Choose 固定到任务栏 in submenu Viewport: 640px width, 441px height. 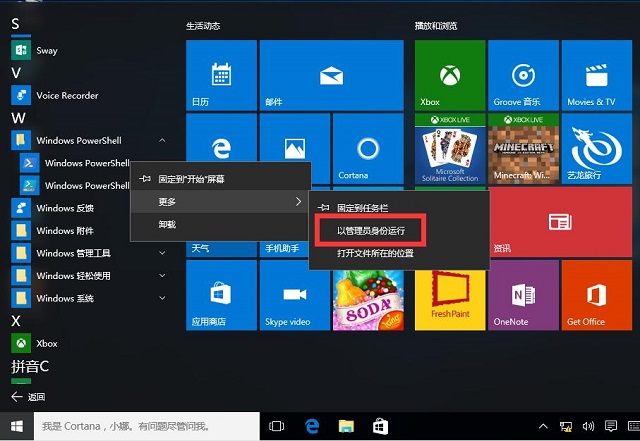click(399, 208)
